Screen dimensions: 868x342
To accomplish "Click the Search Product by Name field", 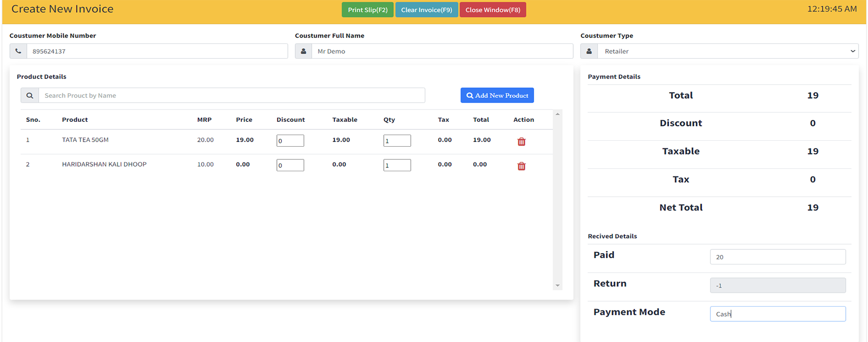I will click(232, 95).
